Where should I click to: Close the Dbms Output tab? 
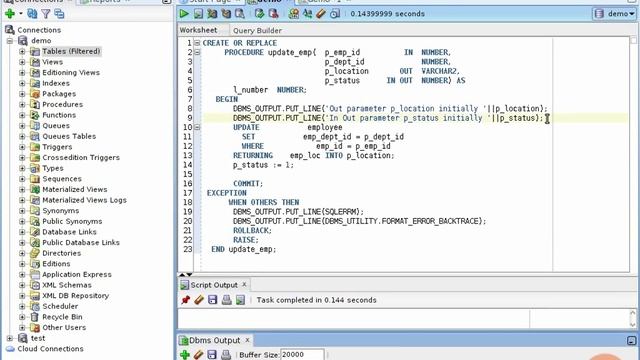(247, 340)
